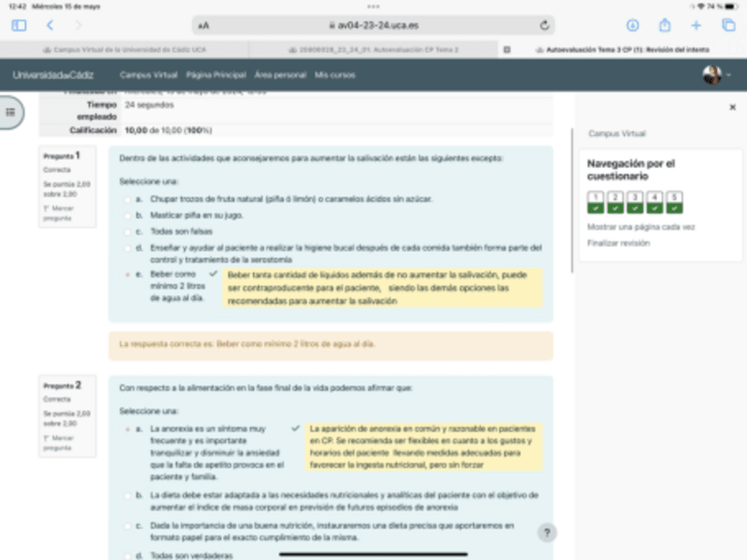The height and width of the screenshot is (560, 747).
Task: Switch to Autoevaluación CP Tema 2 tab
Action: coord(373,49)
